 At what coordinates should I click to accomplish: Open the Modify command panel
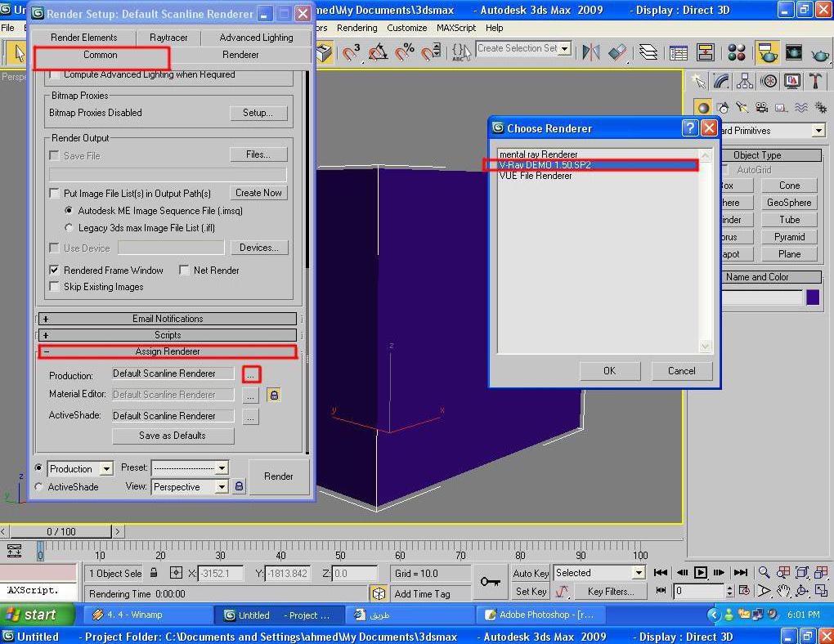(721, 81)
